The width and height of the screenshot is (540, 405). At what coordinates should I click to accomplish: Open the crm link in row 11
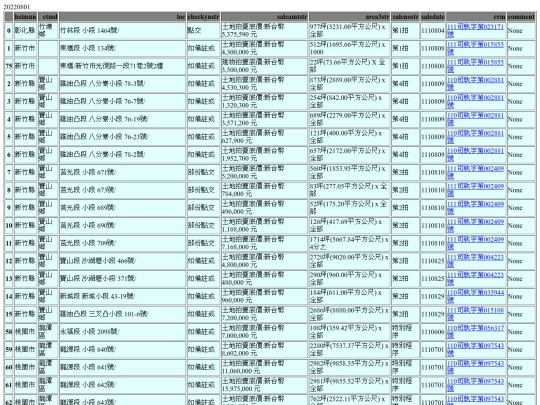475,243
